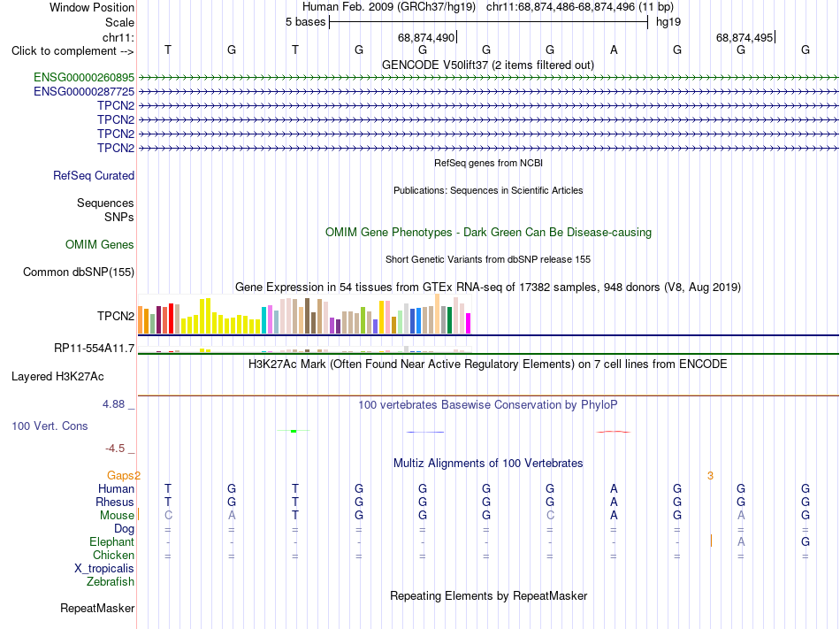Open the Layered H3K27Ac track label
This screenshot has height=629, width=840.
(x=57, y=377)
